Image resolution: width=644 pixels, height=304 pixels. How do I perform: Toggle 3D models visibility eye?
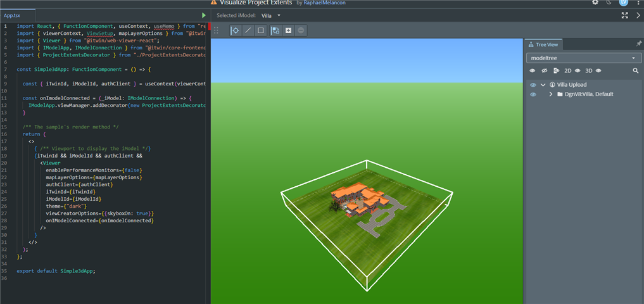click(x=598, y=71)
